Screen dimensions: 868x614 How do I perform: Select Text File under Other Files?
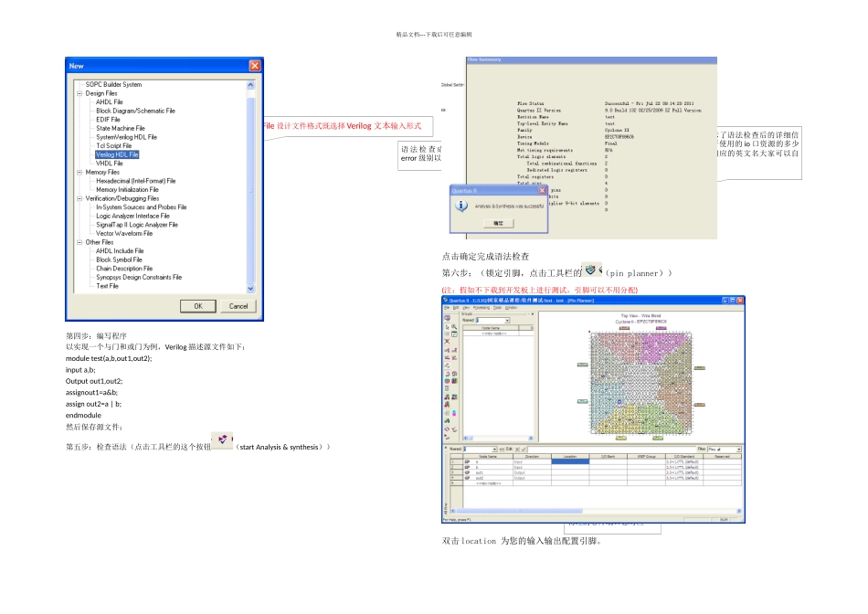tap(108, 286)
